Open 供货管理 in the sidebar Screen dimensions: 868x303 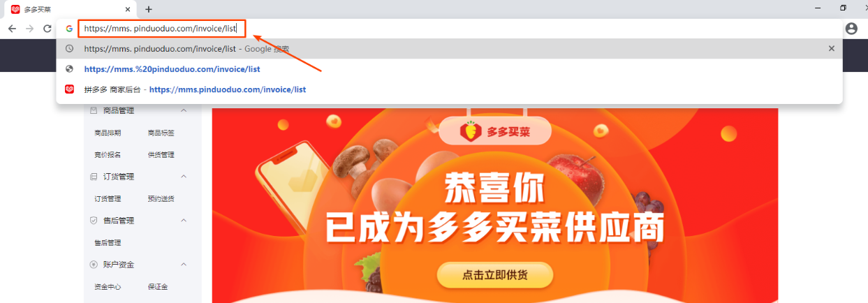(161, 155)
